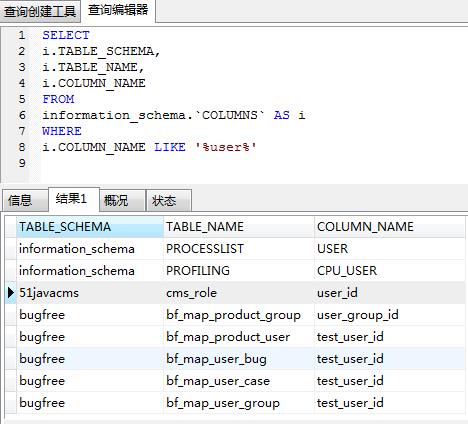Click the COLUMN_NAME column header
This screenshot has width=468, height=424.
389,227
